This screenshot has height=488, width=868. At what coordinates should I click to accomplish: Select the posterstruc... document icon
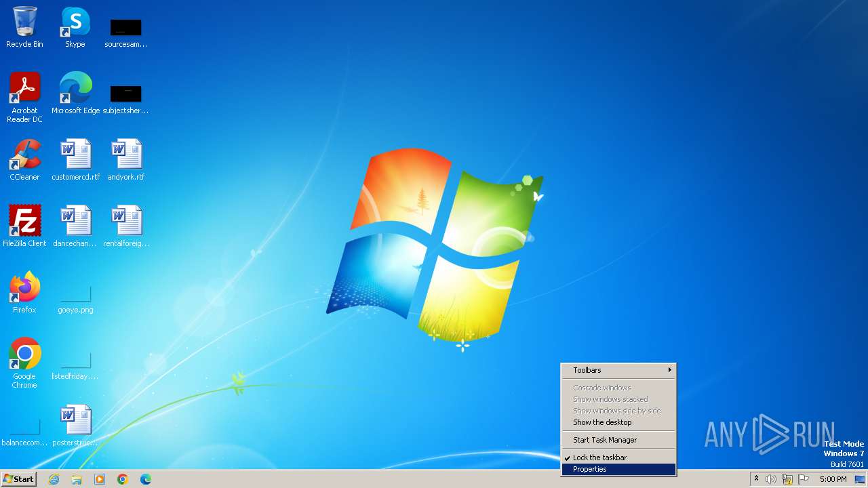point(75,426)
